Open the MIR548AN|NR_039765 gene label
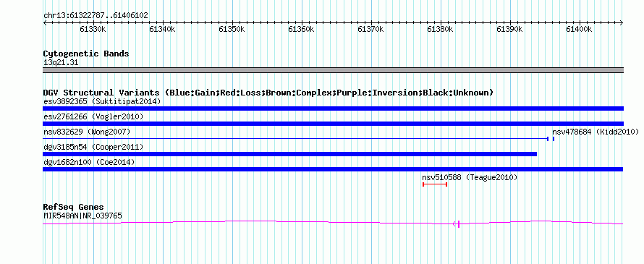This screenshot has width=644, height=264. (82, 216)
